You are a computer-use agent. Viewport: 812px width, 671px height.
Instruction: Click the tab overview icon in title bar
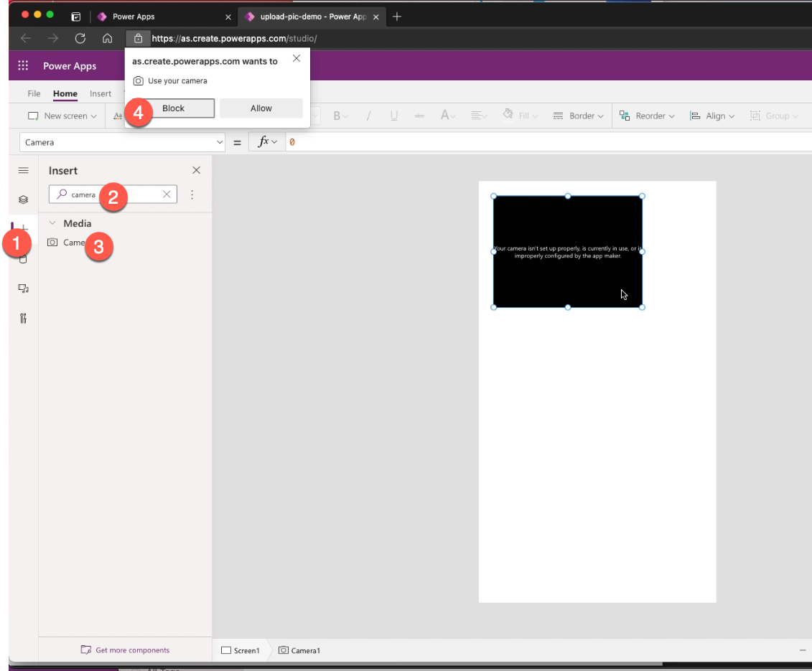pyautogui.click(x=75, y=17)
